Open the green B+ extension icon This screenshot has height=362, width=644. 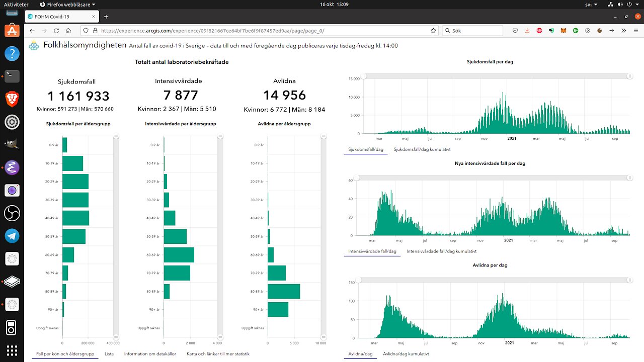tap(576, 31)
